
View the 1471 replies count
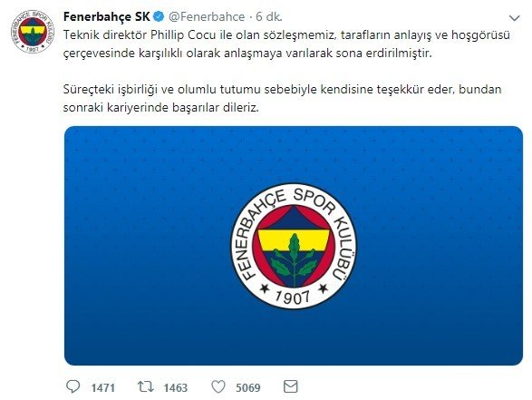point(102,387)
